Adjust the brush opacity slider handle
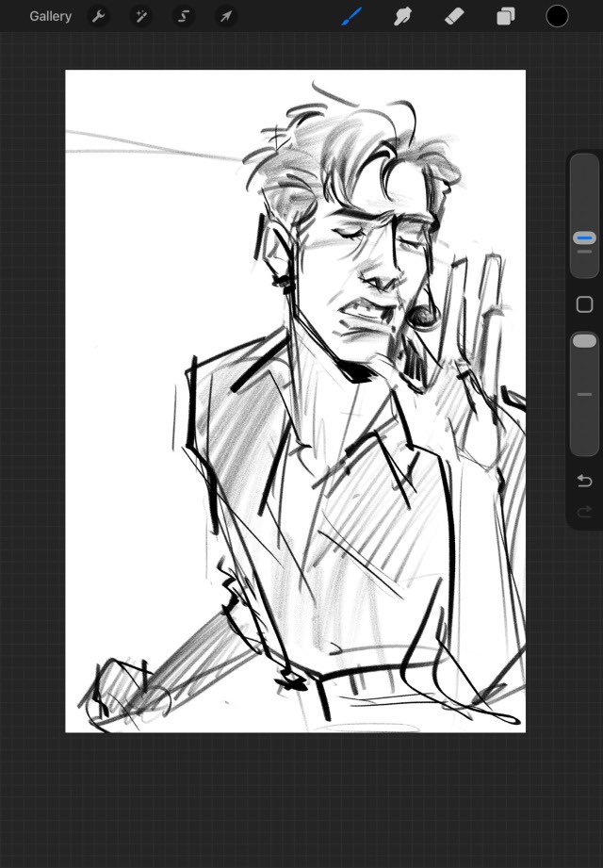 coord(584,340)
